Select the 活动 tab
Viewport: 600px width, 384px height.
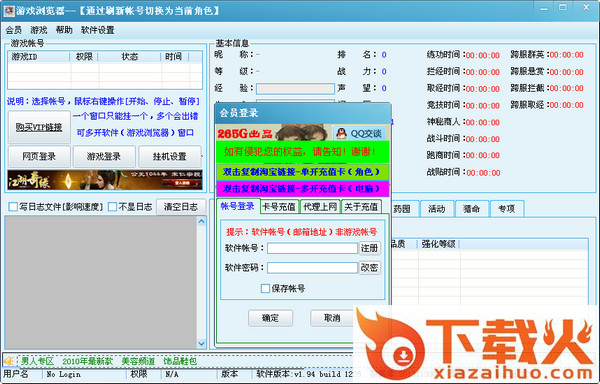pos(437,208)
